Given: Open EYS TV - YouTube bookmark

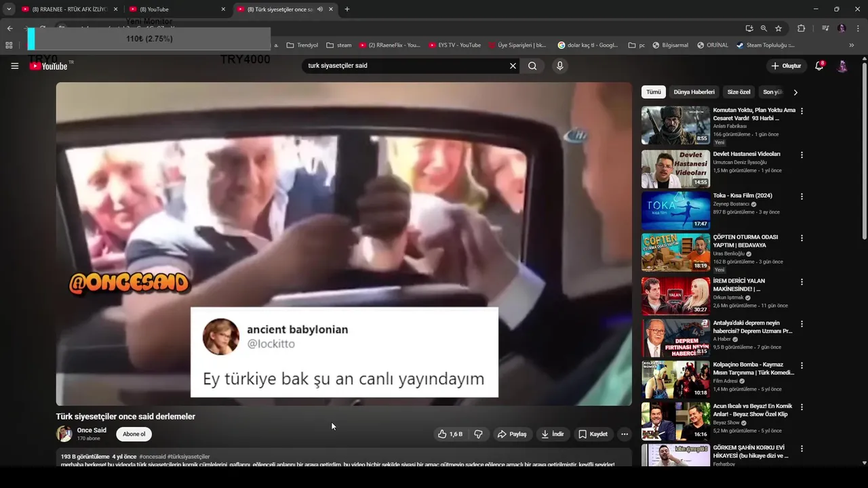Looking at the screenshot, I should point(455,45).
